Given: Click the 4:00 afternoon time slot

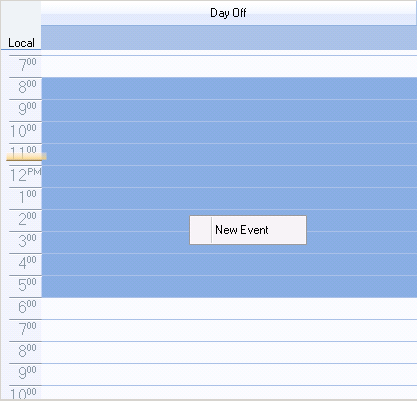Looking at the screenshot, I should pyautogui.click(x=229, y=264).
